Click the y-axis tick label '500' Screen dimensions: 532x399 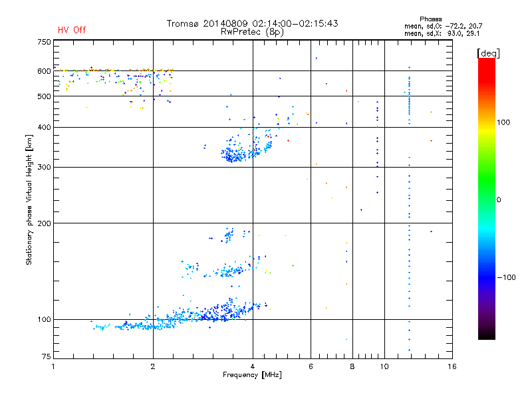point(44,96)
